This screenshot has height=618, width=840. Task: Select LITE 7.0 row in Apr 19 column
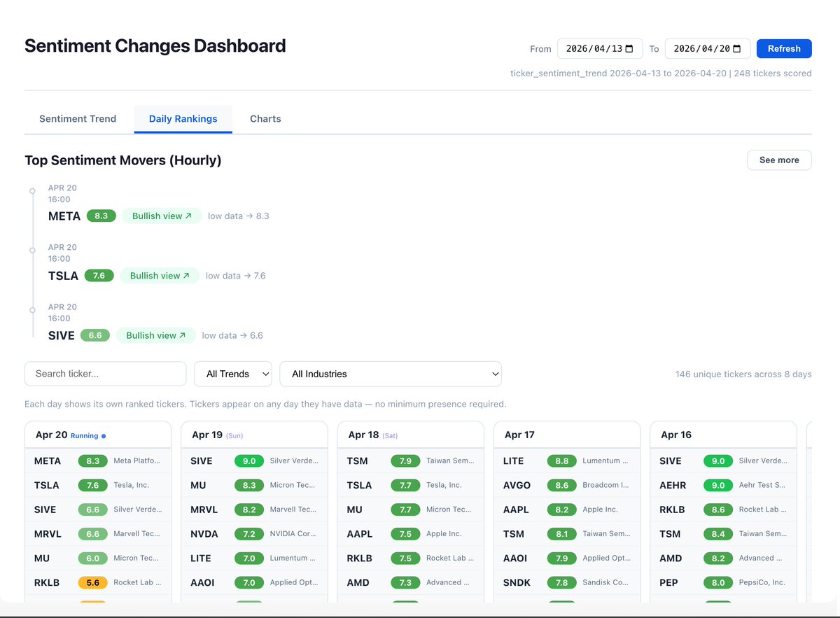point(254,558)
